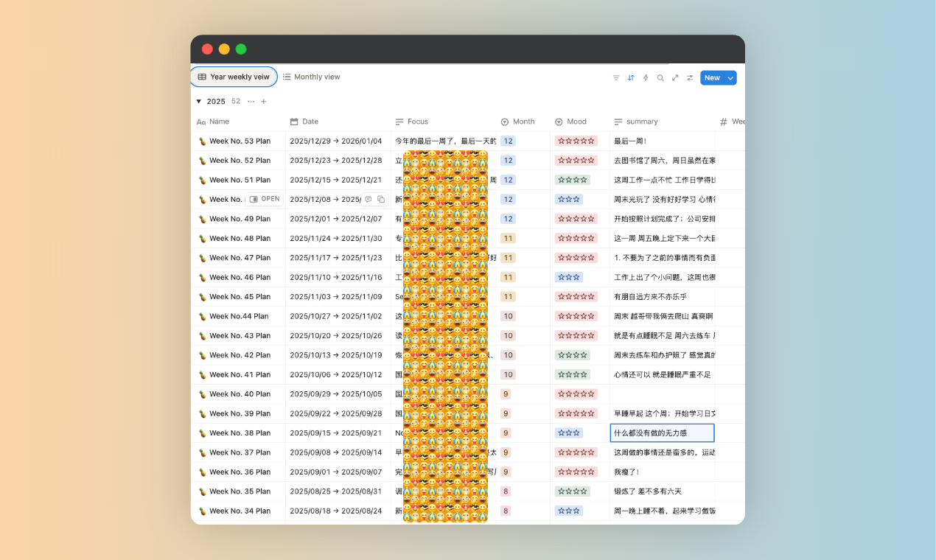Click the blue sort arrows icon
This screenshot has width=936, height=560.
tap(631, 78)
